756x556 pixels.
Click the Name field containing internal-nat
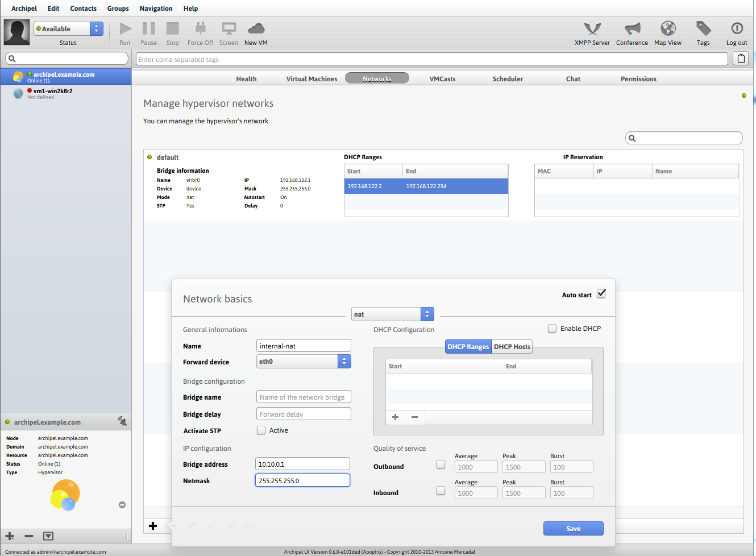point(304,346)
